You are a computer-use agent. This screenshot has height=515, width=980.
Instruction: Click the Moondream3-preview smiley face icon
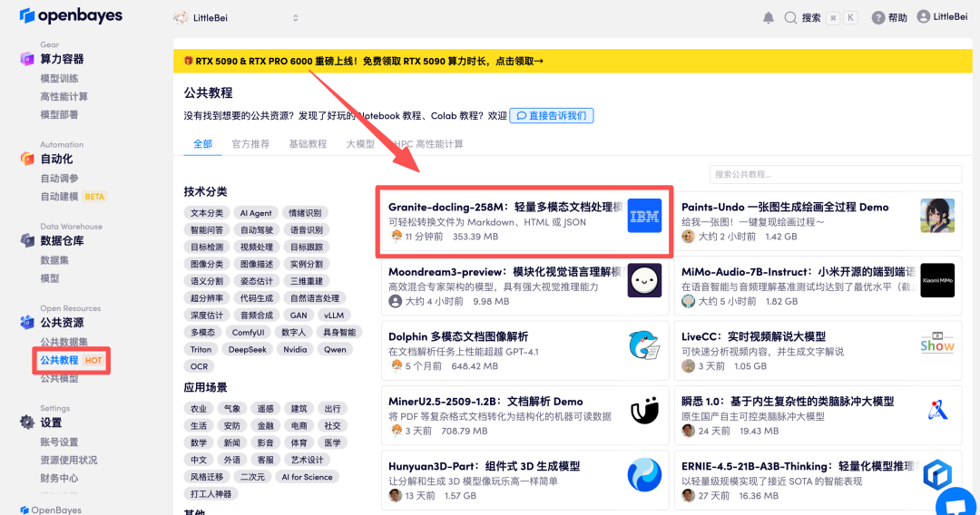tap(644, 280)
